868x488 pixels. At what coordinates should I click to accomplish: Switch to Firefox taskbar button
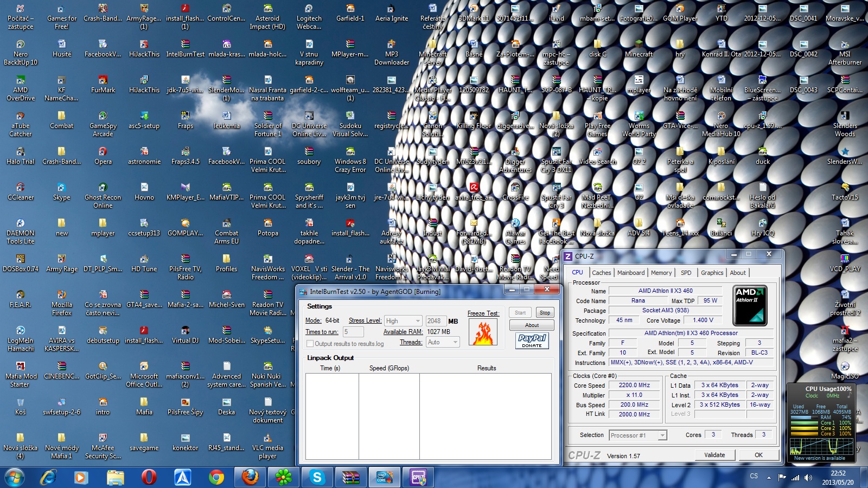pyautogui.click(x=250, y=477)
